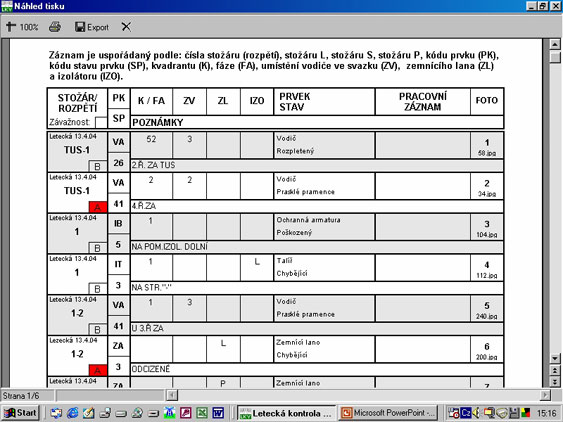Click the volume speaker icon in system tray
The image size is (563, 422).
pos(476,413)
